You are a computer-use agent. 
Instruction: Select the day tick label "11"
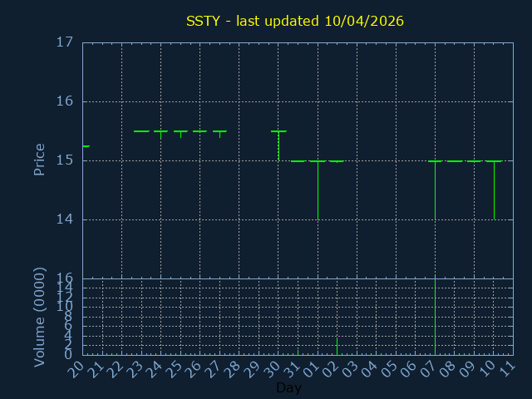506,369
